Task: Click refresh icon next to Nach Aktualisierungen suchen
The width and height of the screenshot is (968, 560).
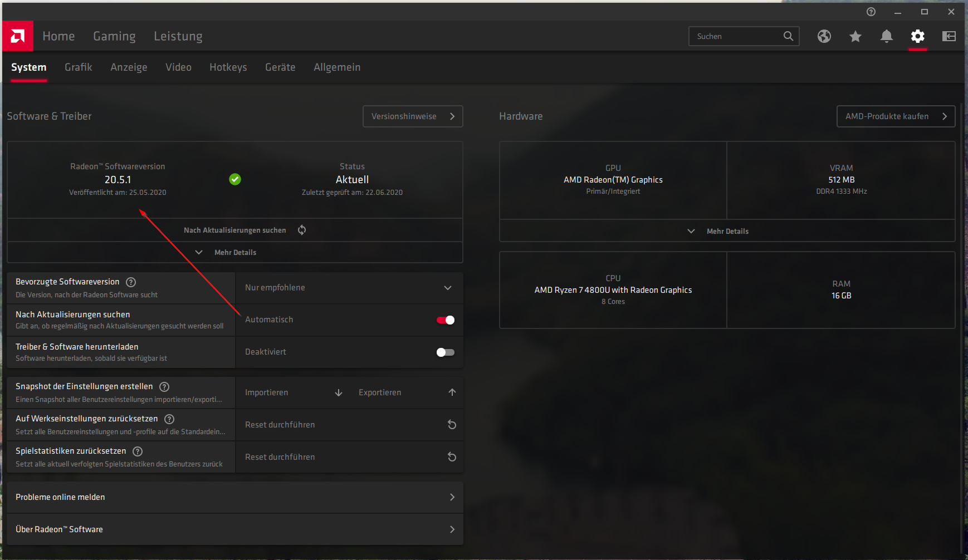Action: 302,230
